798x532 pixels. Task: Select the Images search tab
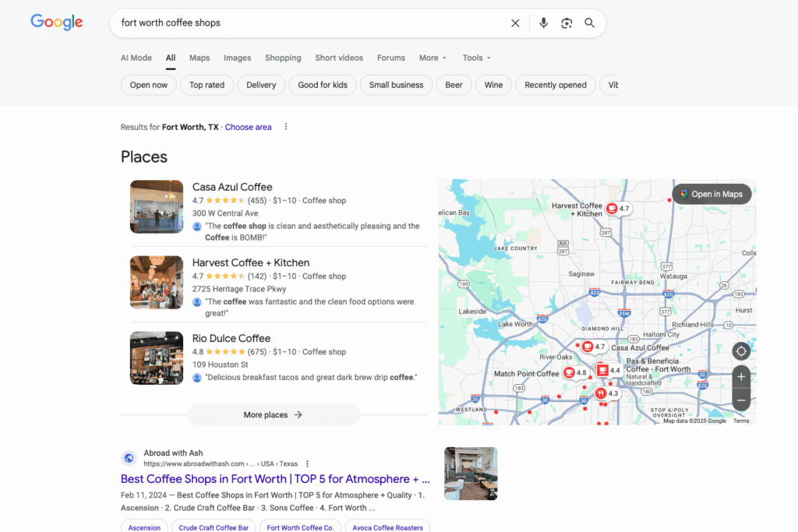(237, 58)
